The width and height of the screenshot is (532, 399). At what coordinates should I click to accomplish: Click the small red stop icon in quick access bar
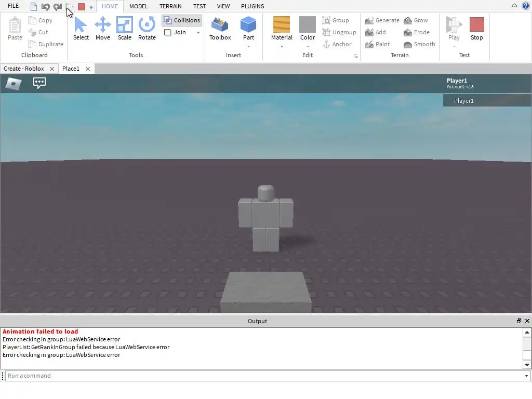click(82, 6)
